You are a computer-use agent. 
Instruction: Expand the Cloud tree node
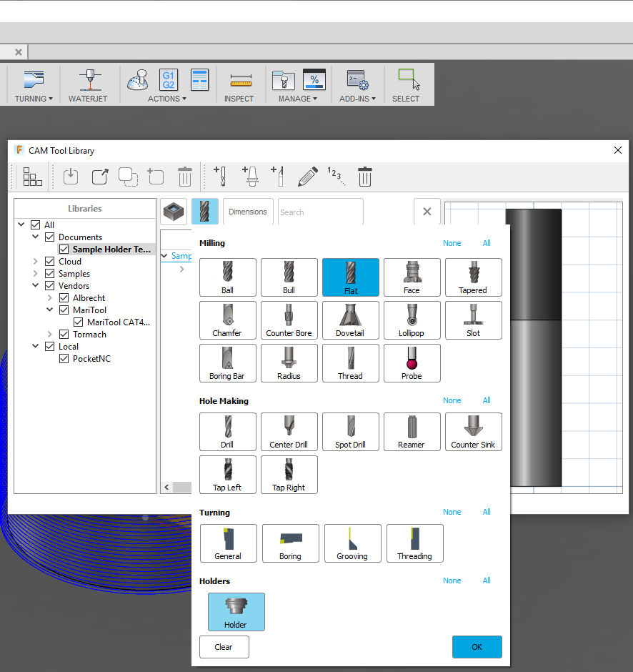point(36,261)
